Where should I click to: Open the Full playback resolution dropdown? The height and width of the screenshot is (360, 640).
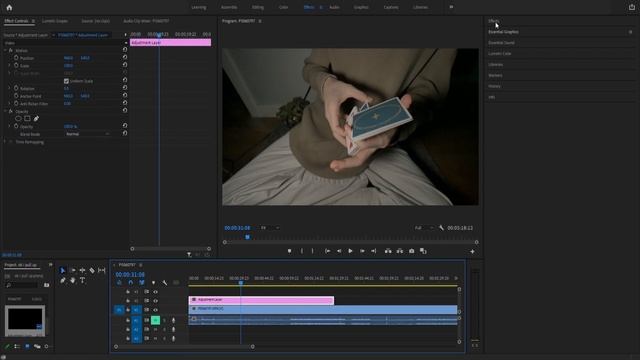pos(424,228)
